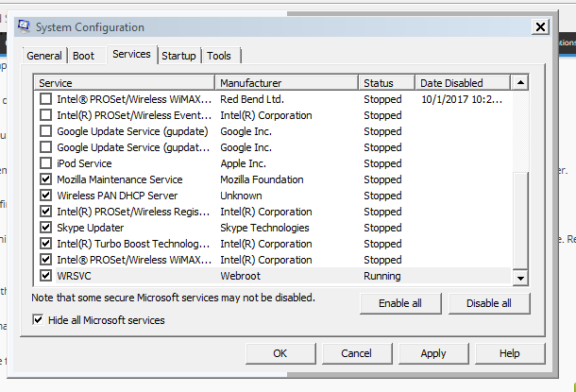Click the Skype Technologies manufacturer cell
This screenshot has height=392, width=576.
click(264, 228)
